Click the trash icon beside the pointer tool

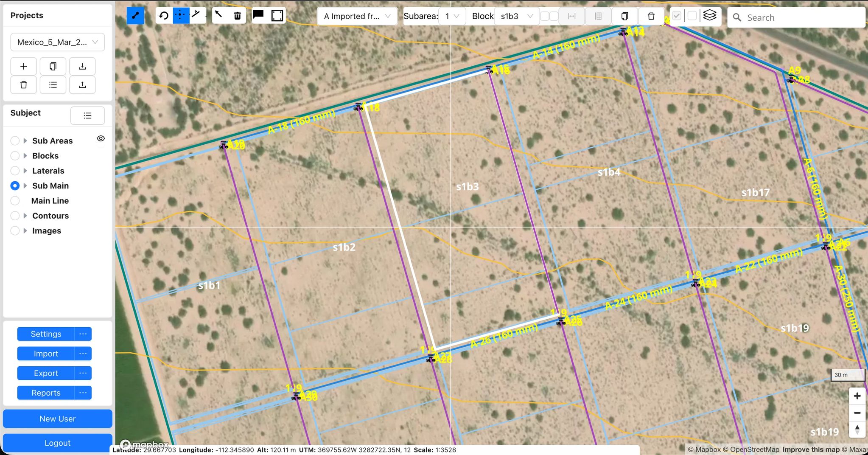[238, 16]
